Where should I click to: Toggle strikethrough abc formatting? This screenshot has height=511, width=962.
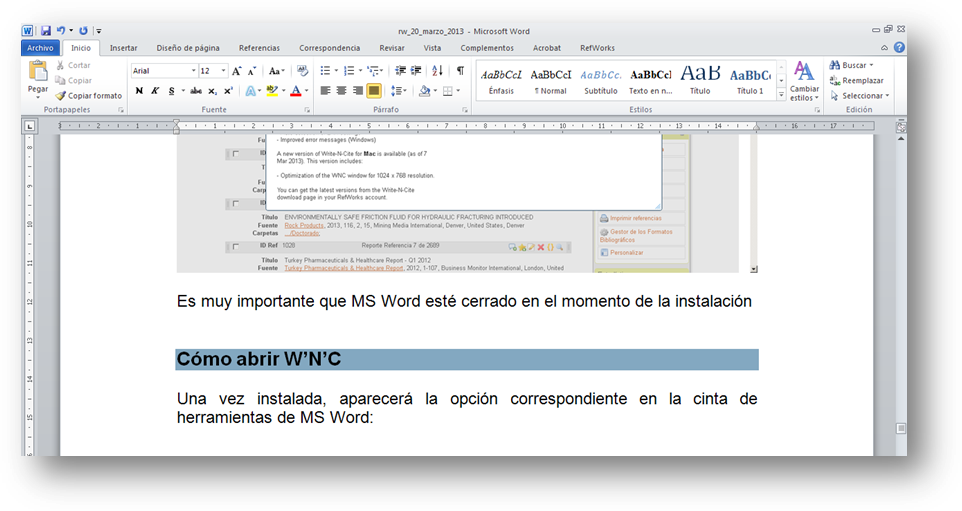coord(196,91)
